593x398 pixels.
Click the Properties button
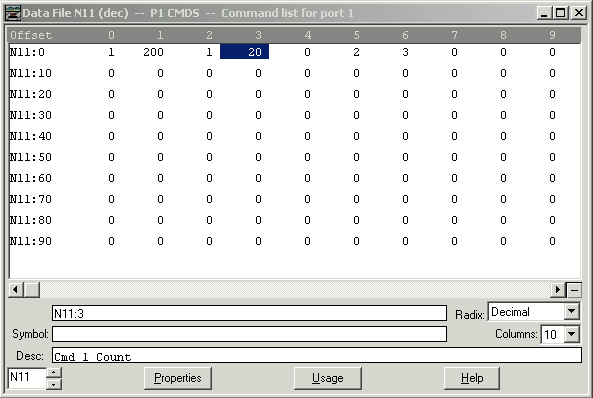click(178, 378)
